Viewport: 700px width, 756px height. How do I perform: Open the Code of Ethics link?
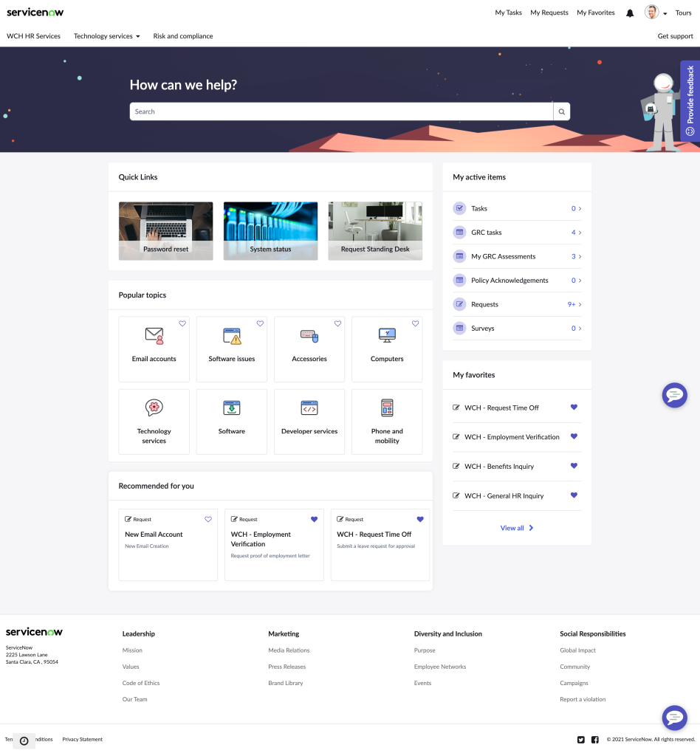pyautogui.click(x=141, y=683)
